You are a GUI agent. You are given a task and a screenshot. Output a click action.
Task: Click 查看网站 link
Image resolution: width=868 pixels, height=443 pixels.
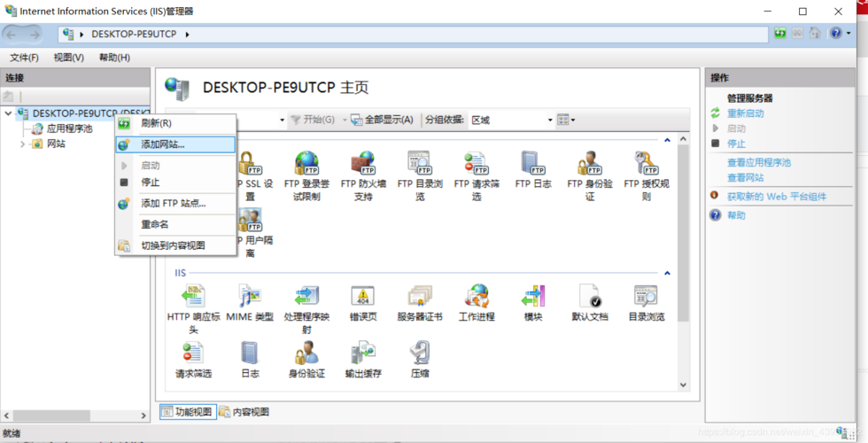click(x=745, y=177)
